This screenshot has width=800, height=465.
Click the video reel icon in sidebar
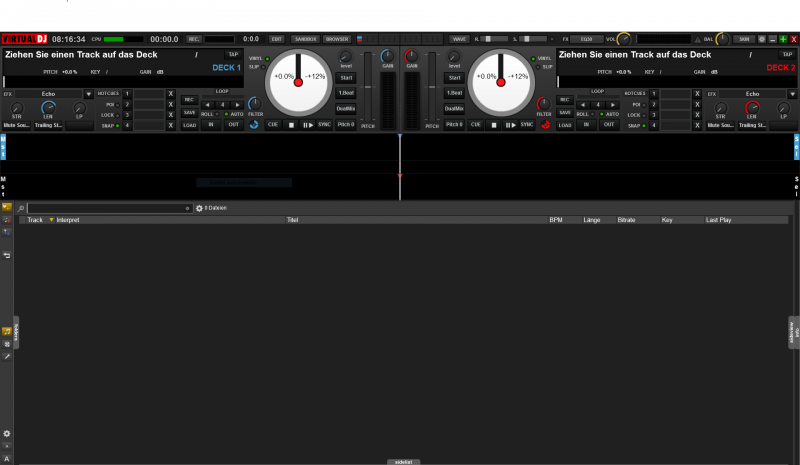pyautogui.click(x=7, y=345)
